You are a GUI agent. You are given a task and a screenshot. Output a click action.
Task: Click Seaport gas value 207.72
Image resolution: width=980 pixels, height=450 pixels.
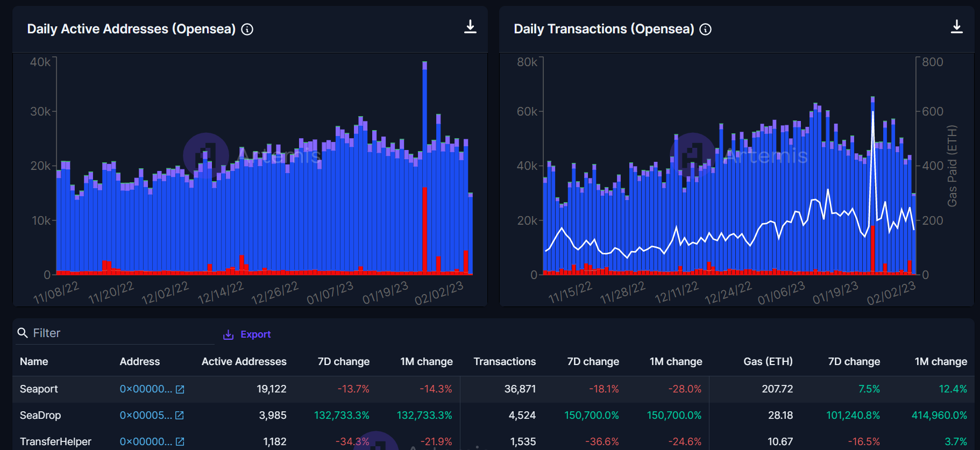click(x=777, y=389)
